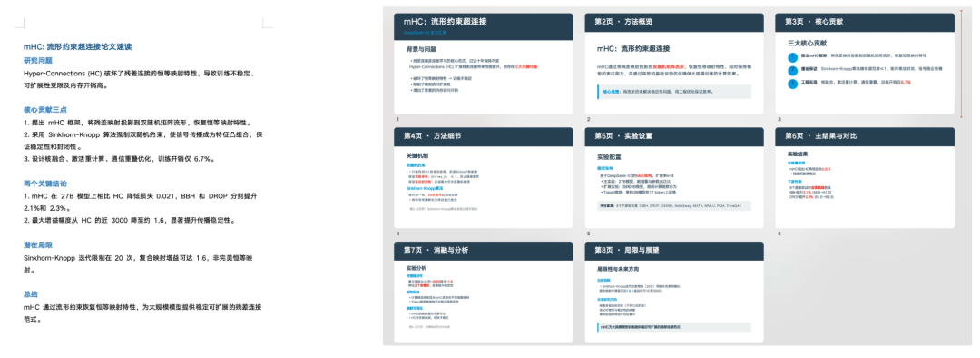Select slide 1 titled mHC: 流形约束超连接
Image resolution: width=980 pixels, height=358 pixels.
[484, 64]
